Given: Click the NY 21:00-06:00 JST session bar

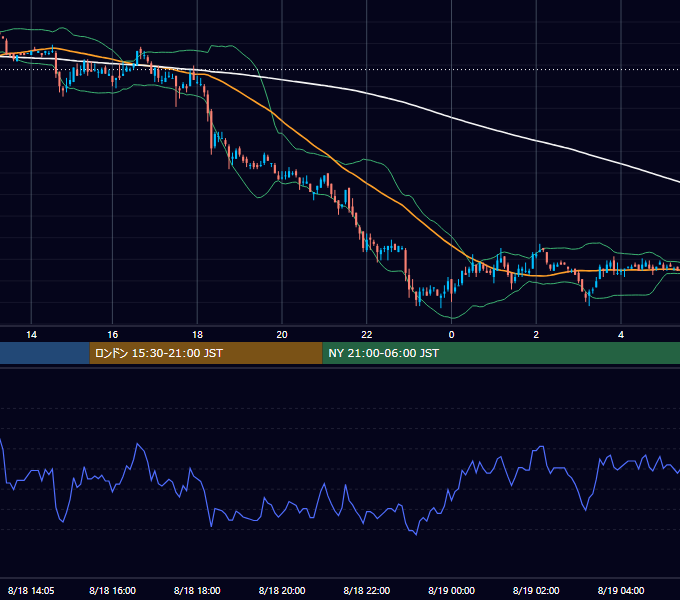Looking at the screenshot, I should point(501,353).
